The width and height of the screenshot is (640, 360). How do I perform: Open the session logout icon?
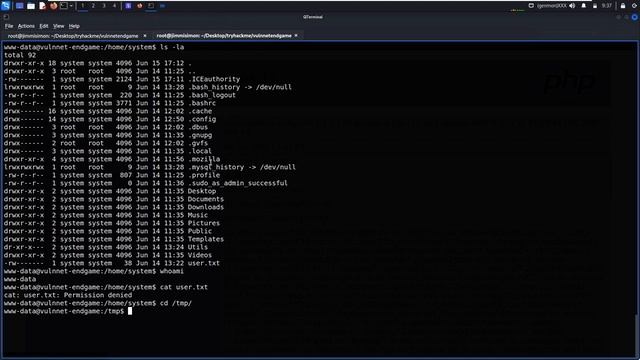click(x=635, y=6)
